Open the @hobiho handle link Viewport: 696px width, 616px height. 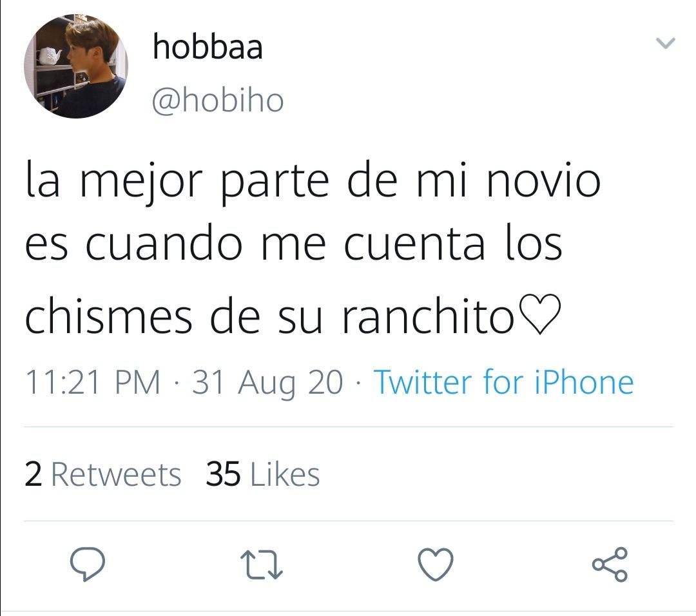[218, 101]
